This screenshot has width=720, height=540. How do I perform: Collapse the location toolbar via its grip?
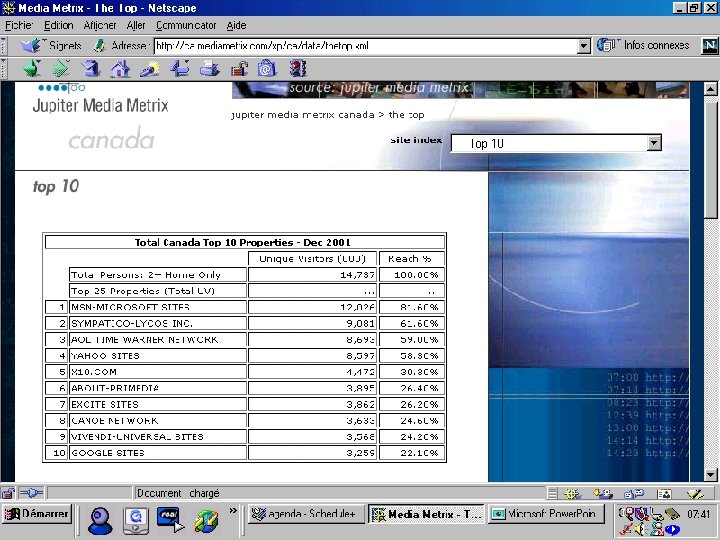4,45
